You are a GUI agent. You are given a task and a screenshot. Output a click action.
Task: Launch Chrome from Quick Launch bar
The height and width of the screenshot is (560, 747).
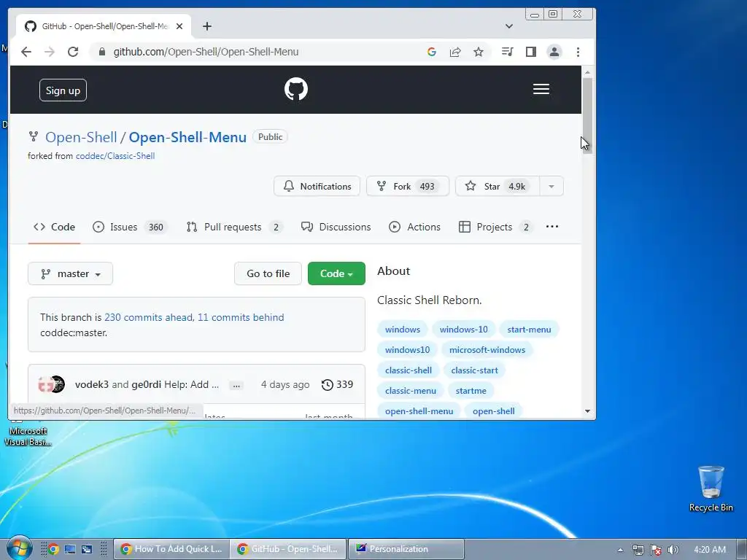(x=54, y=550)
